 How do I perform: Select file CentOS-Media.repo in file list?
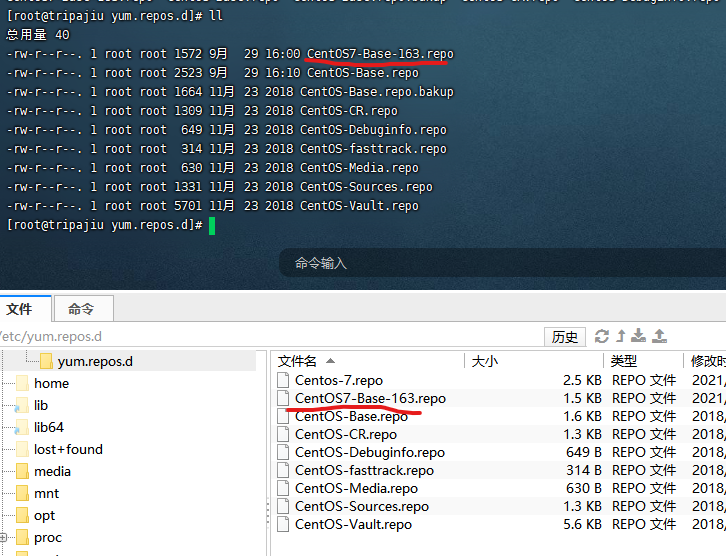[357, 489]
